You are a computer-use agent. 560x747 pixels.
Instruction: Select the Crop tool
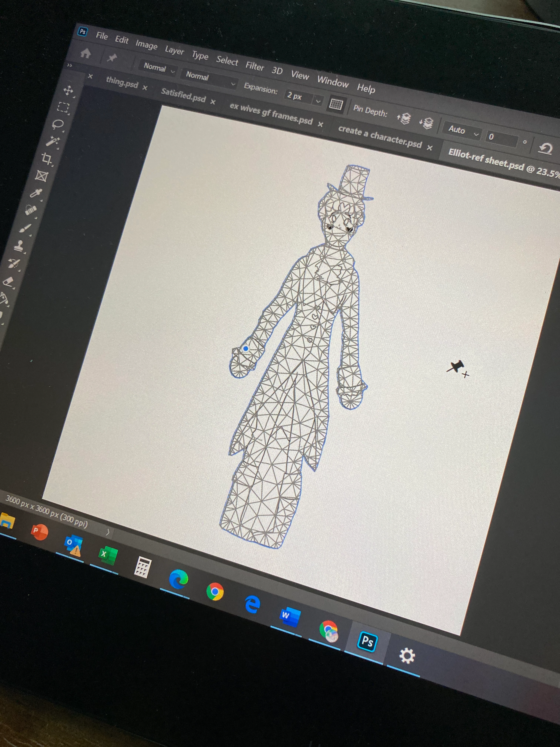[47, 158]
